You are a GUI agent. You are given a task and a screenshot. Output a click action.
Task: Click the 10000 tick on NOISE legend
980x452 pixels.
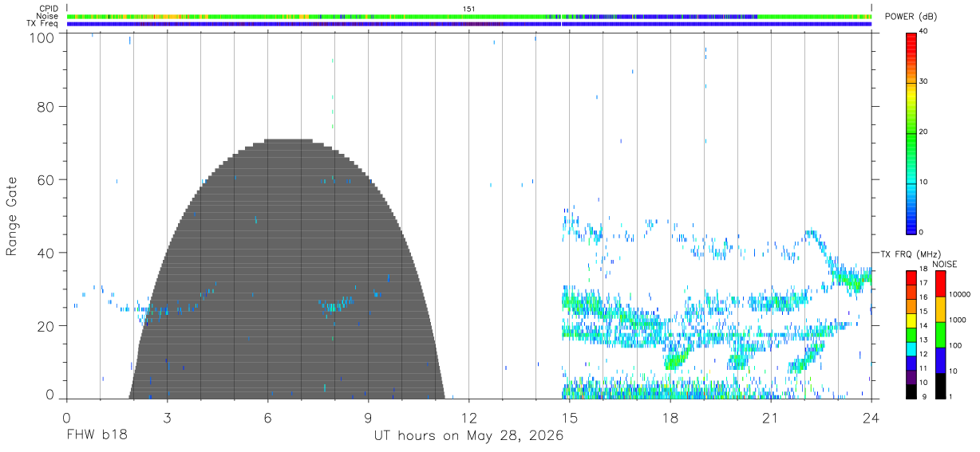pyautogui.click(x=960, y=294)
